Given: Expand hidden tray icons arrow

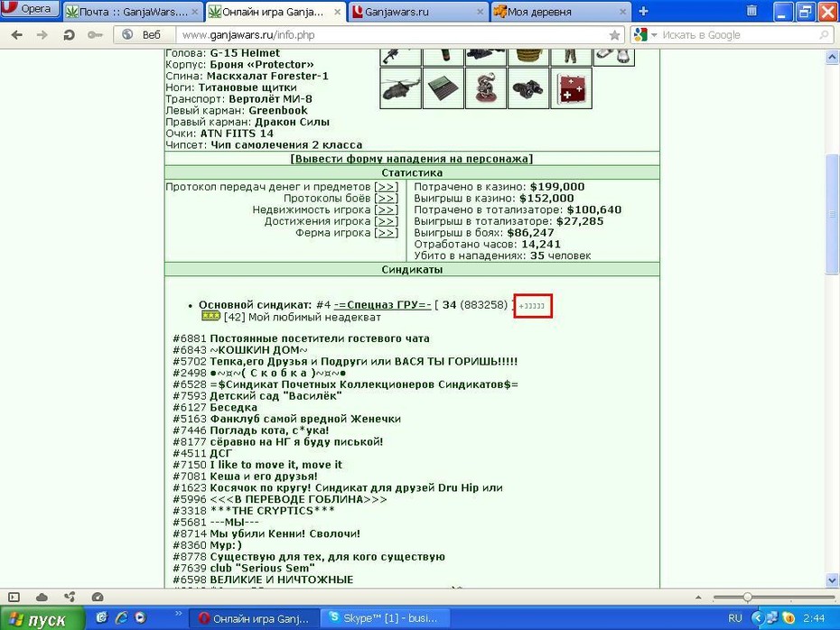Looking at the screenshot, I should pyautogui.click(x=757, y=618).
